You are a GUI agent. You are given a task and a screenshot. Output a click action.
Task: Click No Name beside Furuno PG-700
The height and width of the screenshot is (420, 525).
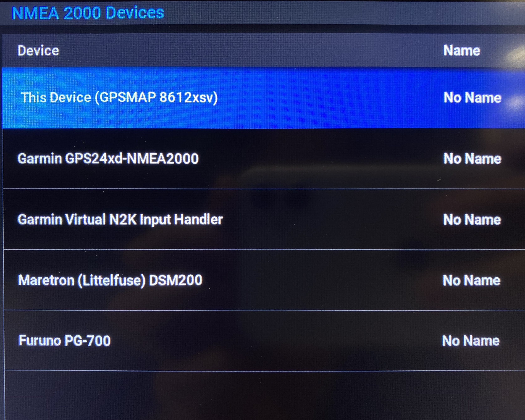471,340
